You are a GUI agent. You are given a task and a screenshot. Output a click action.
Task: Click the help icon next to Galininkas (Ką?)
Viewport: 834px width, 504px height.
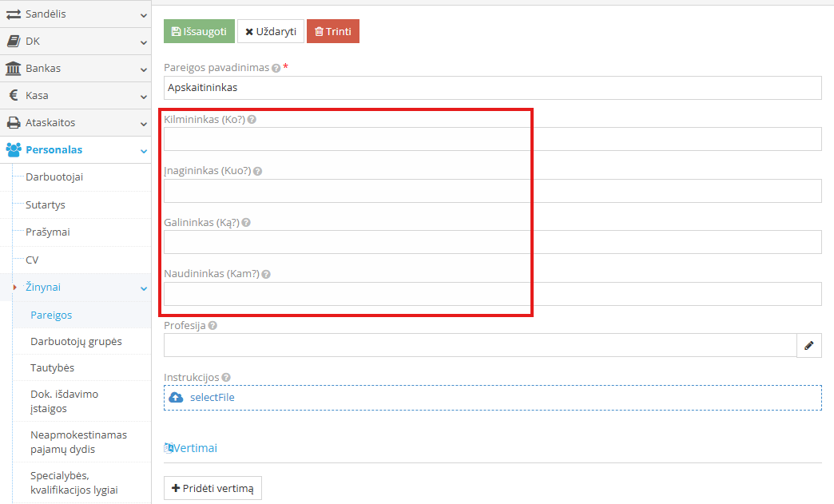(x=246, y=223)
